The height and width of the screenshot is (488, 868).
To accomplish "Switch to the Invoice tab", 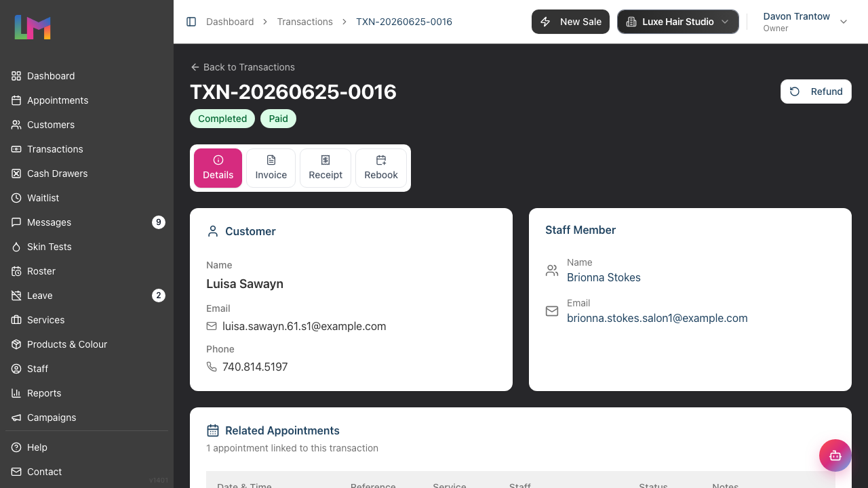I will [x=271, y=168].
